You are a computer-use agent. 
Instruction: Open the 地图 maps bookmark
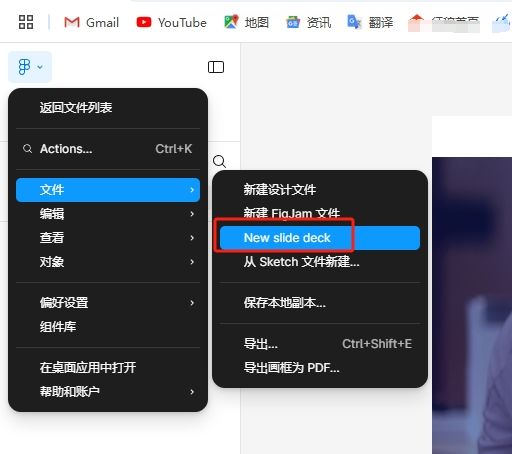pyautogui.click(x=246, y=22)
